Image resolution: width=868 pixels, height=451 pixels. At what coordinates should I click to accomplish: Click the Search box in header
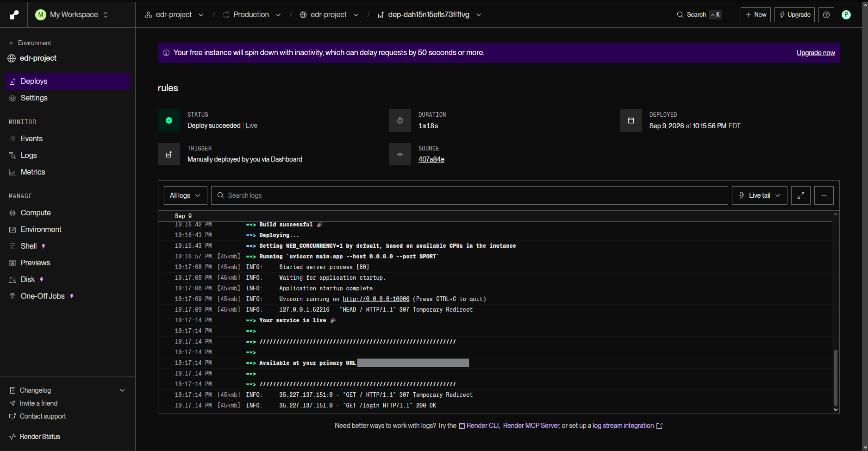coord(699,15)
